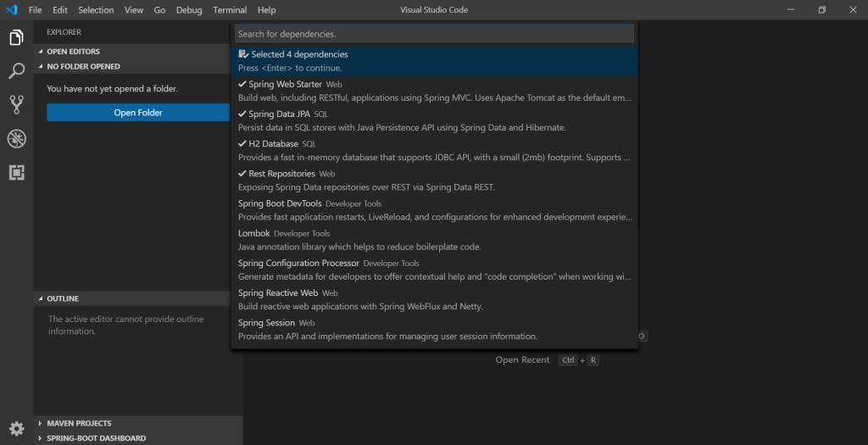Expand the Maven Projects section
The width and height of the screenshot is (868, 445).
click(x=138, y=424)
